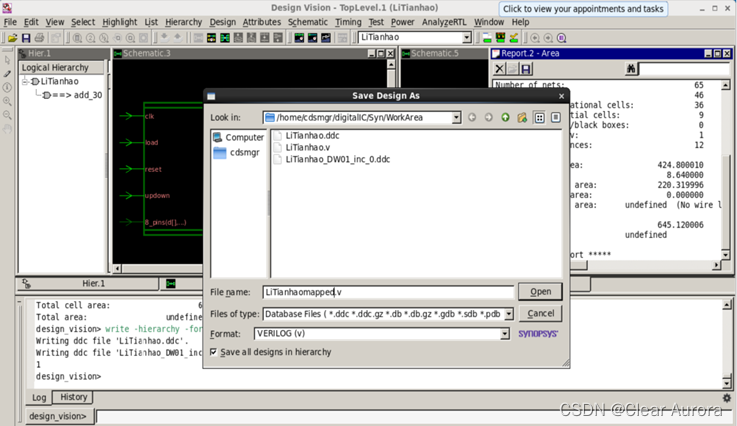Switch Save dialog to list view
This screenshot has width=737, height=426.
(539, 118)
